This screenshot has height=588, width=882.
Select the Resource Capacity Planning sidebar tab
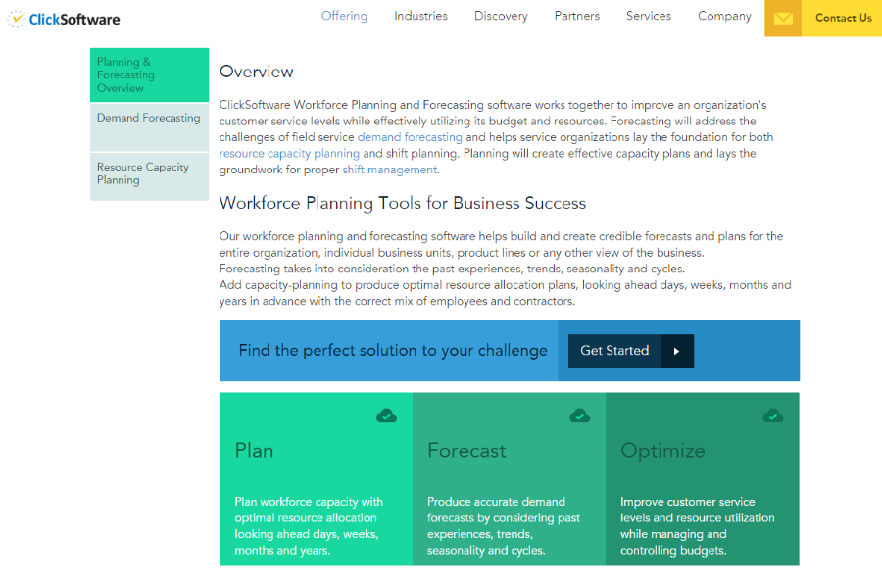pyautogui.click(x=148, y=173)
